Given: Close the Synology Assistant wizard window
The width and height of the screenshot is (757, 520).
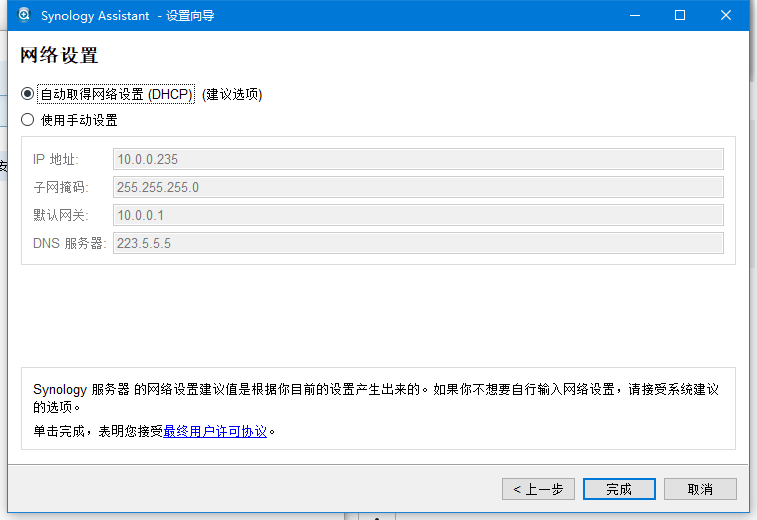Looking at the screenshot, I should pyautogui.click(x=726, y=15).
